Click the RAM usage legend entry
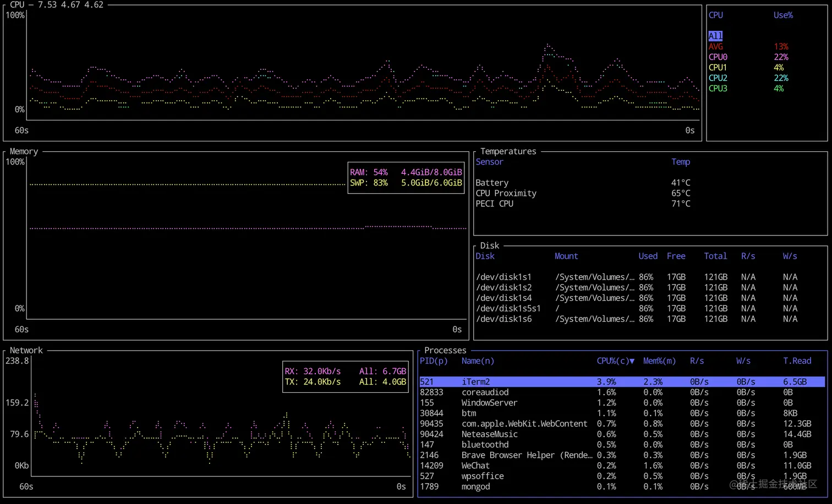The width and height of the screenshot is (832, 504). 406,172
